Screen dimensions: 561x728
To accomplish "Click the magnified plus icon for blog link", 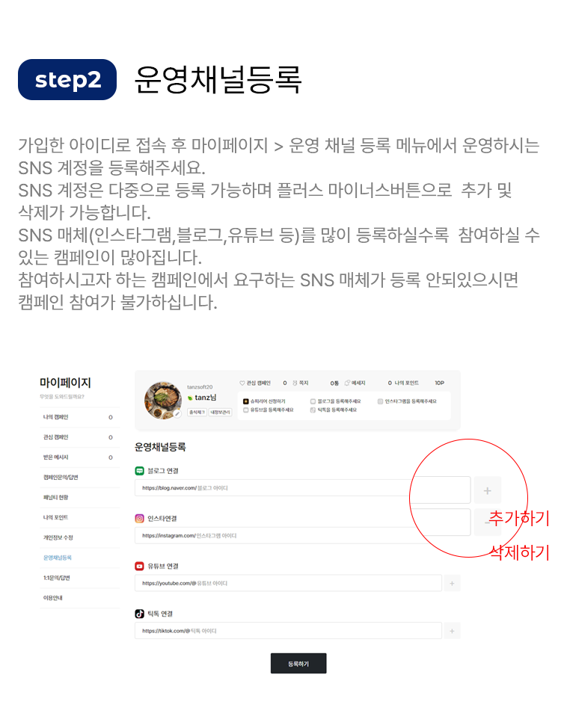I will [x=487, y=490].
